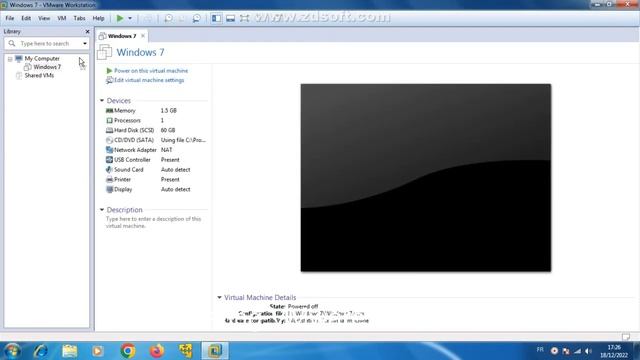Click the Network Adapter value NAT
The image size is (640, 360).
[167, 150]
